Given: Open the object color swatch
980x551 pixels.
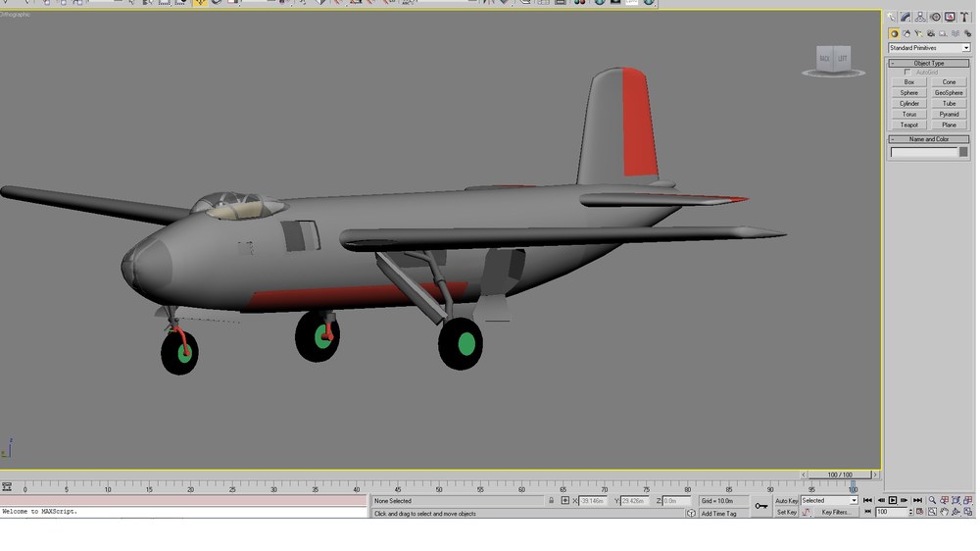Looking at the screenshot, I should point(963,152).
